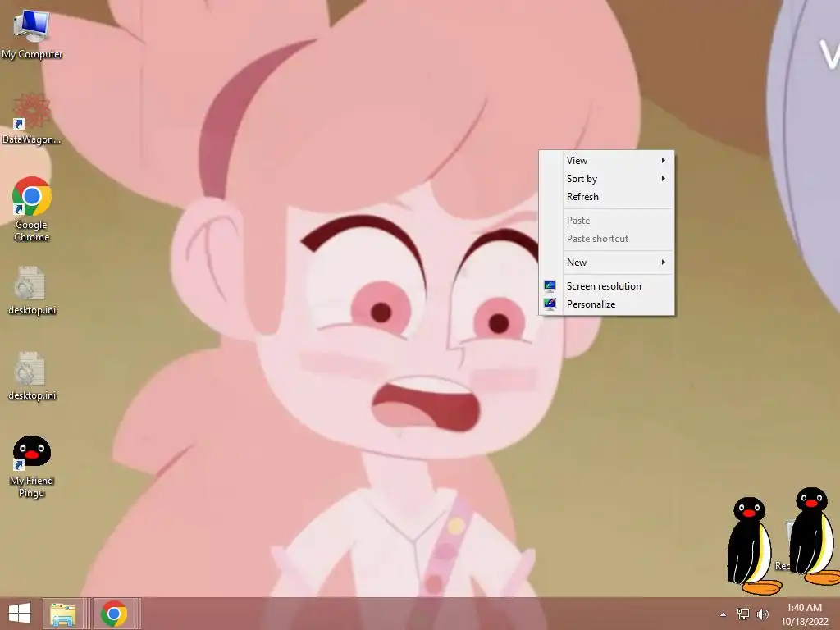The height and width of the screenshot is (630, 840).
Task: Choose Paste shortcut in the context menu
Action: 606,239
